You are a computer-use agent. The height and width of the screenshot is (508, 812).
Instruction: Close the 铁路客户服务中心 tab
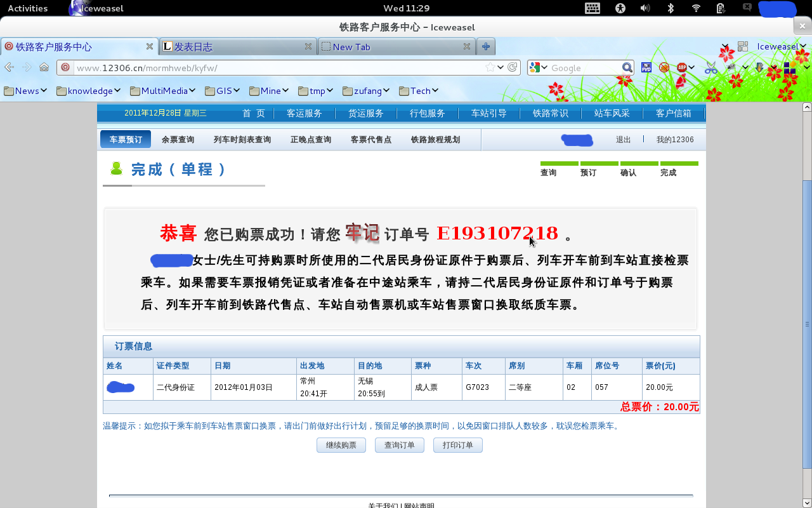tap(150, 46)
